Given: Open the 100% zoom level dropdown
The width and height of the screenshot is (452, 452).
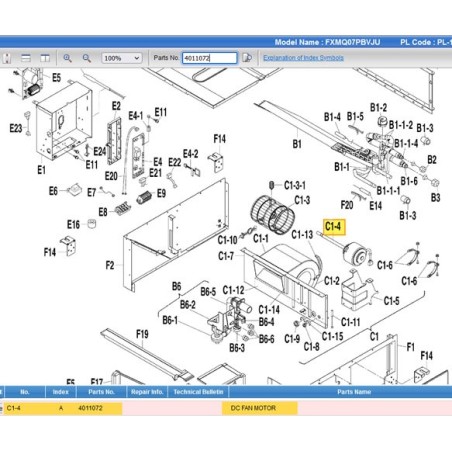Looking at the screenshot, I should click(122, 58).
